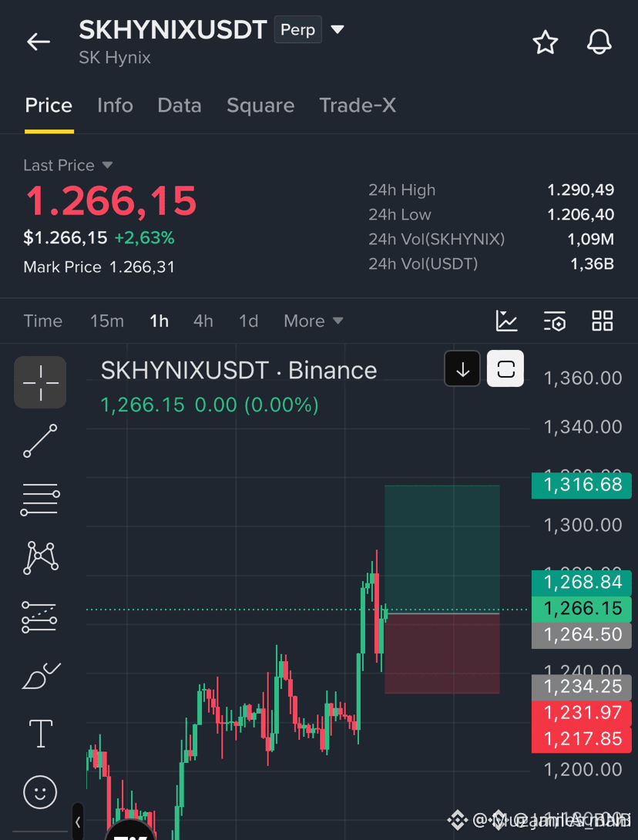Select the Time chart interval

(x=43, y=321)
